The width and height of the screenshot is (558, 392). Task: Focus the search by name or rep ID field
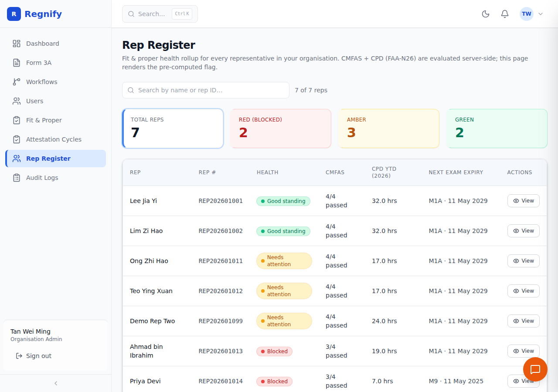[206, 90]
